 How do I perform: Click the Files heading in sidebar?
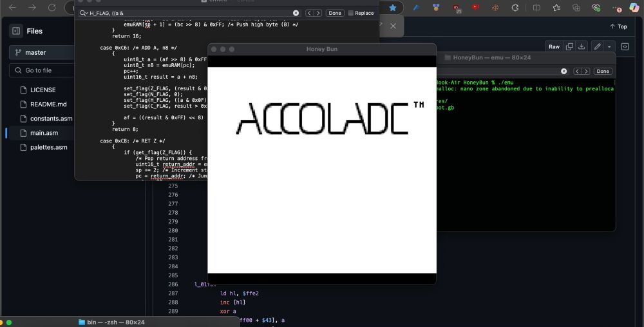pos(35,31)
